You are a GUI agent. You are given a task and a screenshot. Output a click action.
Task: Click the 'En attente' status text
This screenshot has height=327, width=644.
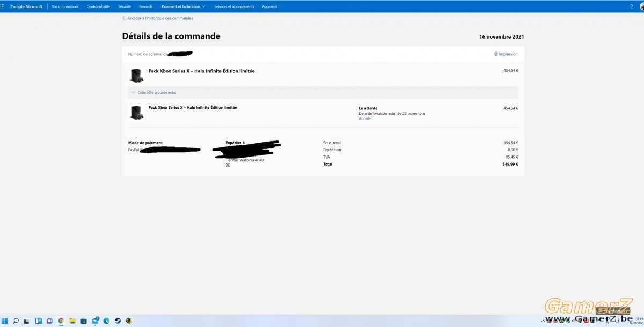coord(368,108)
